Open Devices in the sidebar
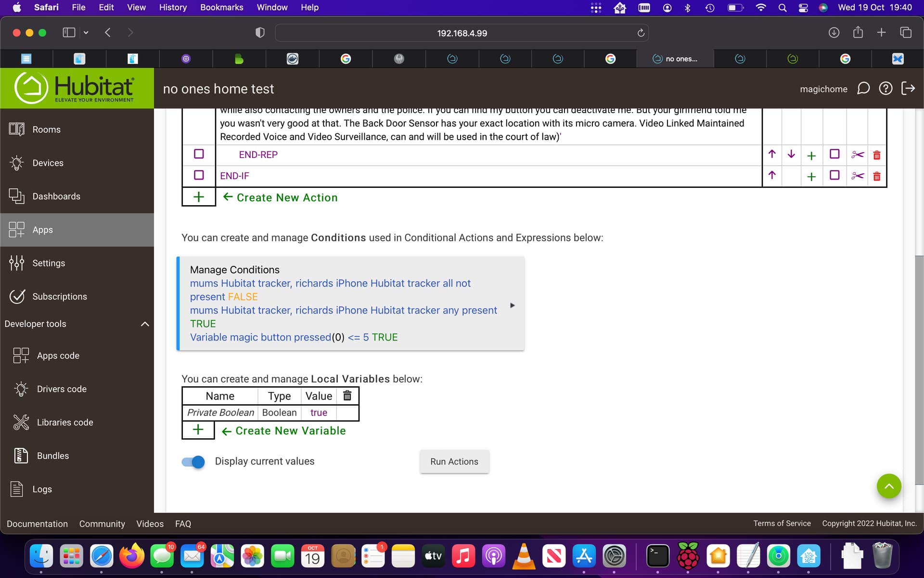This screenshot has height=578, width=924. [x=48, y=163]
